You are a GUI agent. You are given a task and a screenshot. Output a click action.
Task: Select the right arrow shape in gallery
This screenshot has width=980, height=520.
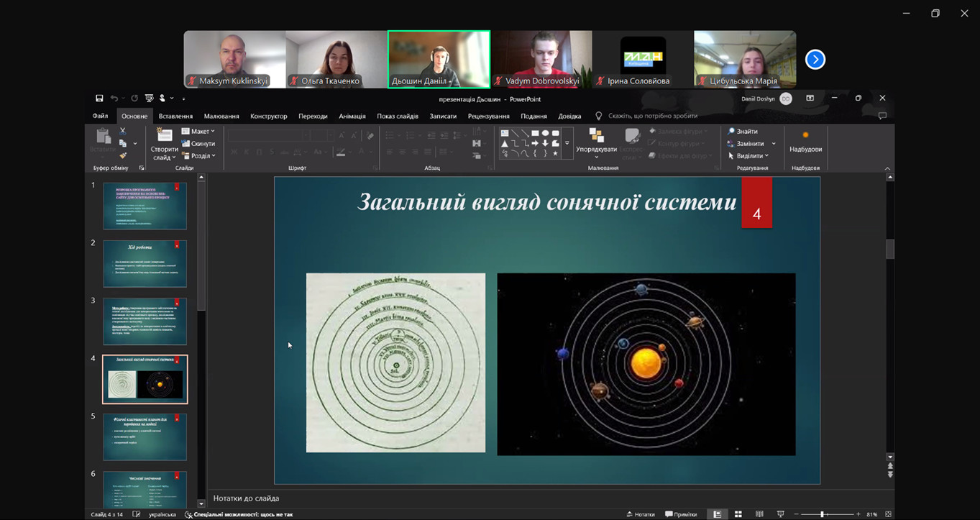tap(535, 143)
